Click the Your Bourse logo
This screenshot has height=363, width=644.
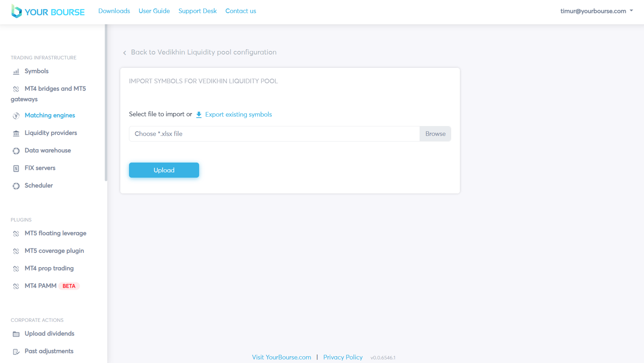48,11
